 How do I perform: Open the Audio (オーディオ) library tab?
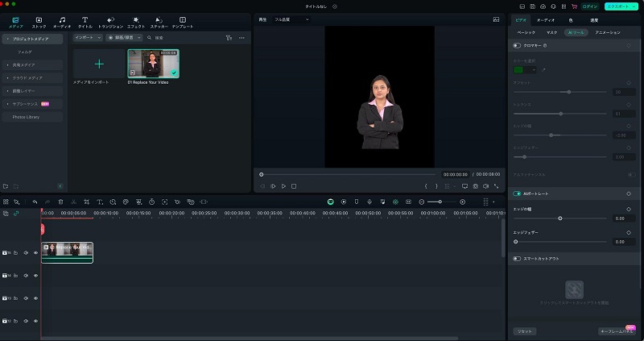coord(62,23)
